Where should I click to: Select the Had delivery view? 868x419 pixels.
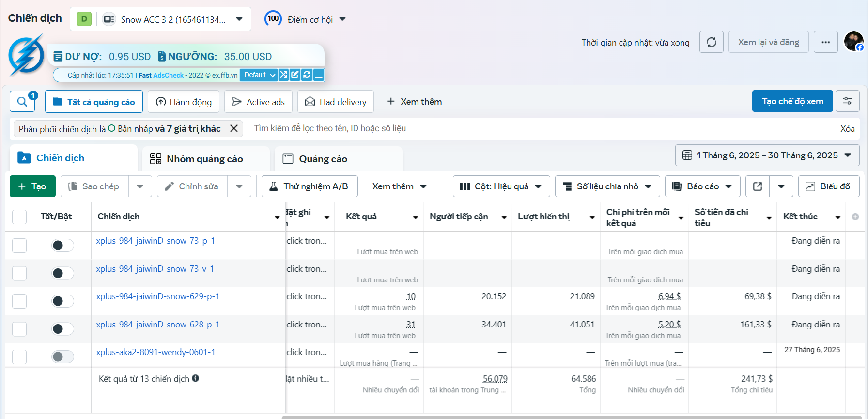336,102
